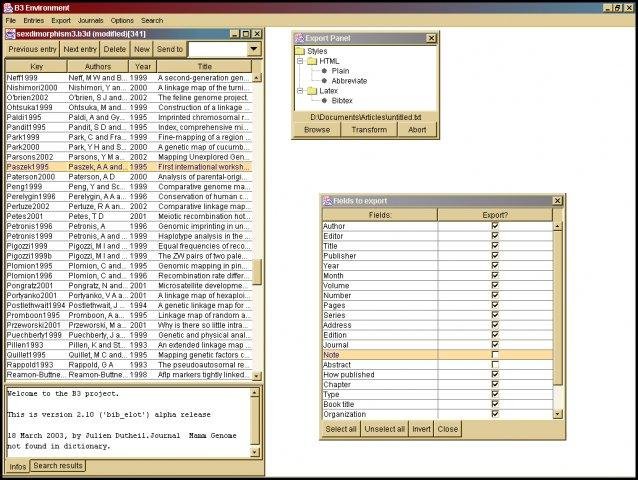Select the Abbreviate style
Image resolution: width=638 pixels, height=480 pixels.
pos(349,81)
